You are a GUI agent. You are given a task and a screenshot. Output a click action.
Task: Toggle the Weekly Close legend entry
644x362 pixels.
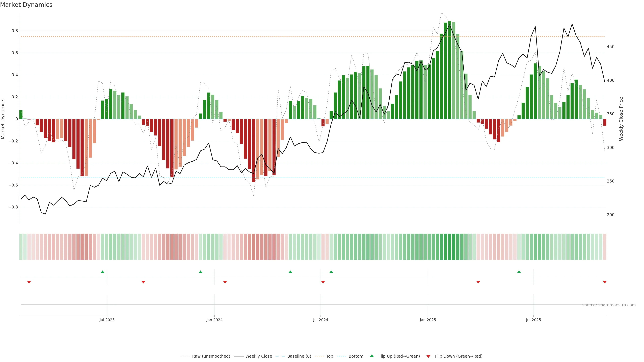click(x=258, y=356)
